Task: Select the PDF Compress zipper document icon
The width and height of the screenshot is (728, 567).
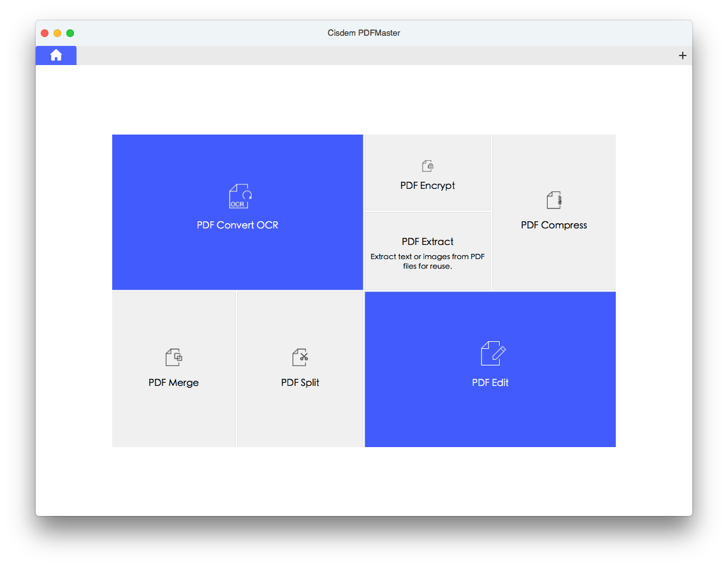Action: coord(553,200)
